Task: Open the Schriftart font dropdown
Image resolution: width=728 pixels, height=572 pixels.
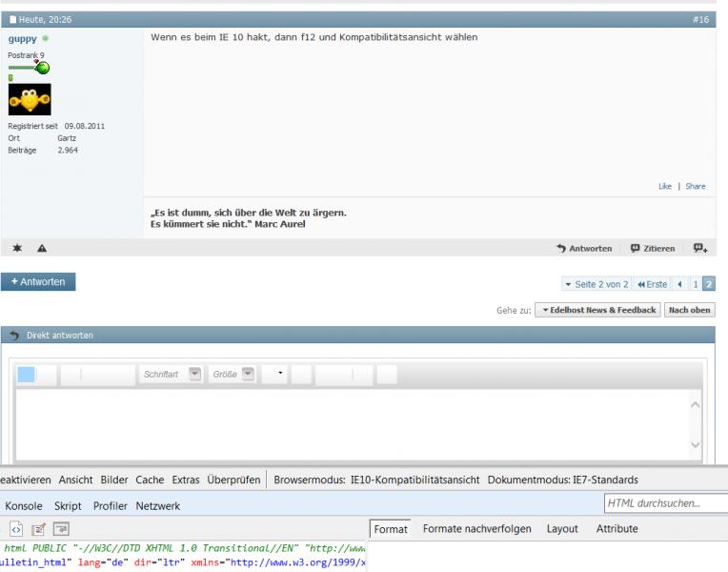Action: tap(194, 375)
